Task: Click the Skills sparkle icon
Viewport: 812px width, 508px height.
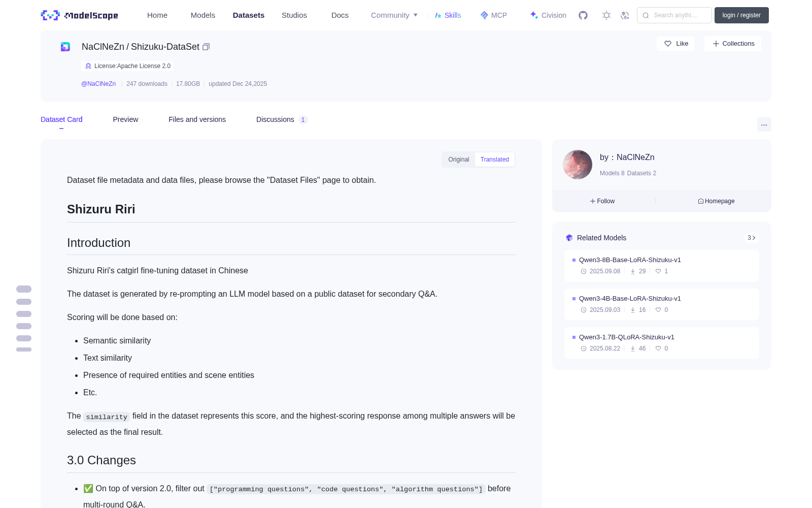Action: (x=438, y=15)
